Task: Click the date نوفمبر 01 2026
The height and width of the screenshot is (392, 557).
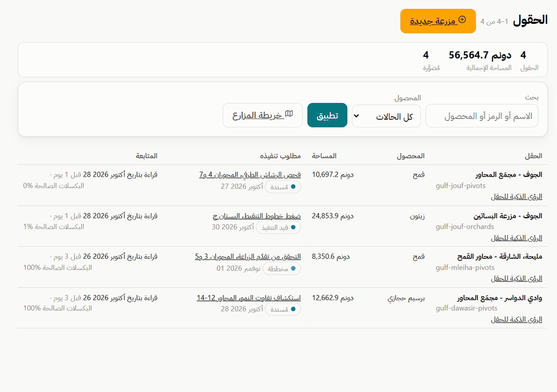Action: [238, 268]
